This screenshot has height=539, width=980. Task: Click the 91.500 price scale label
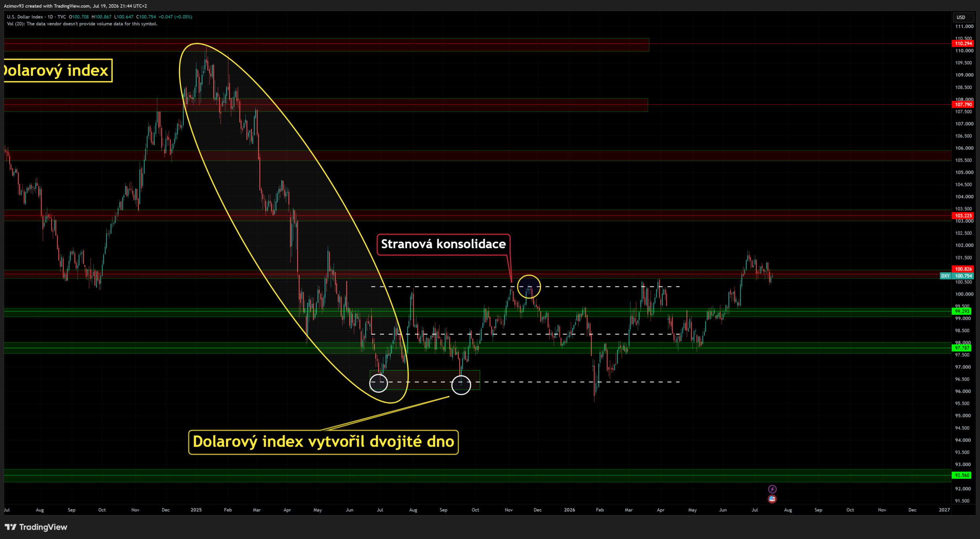tap(963, 501)
